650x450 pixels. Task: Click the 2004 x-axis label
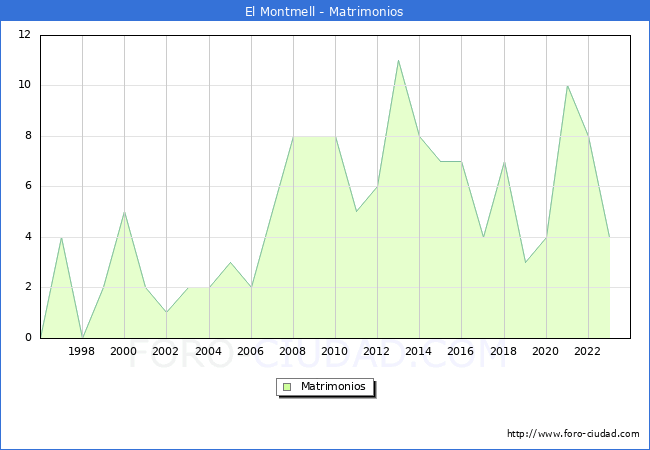tap(209, 351)
